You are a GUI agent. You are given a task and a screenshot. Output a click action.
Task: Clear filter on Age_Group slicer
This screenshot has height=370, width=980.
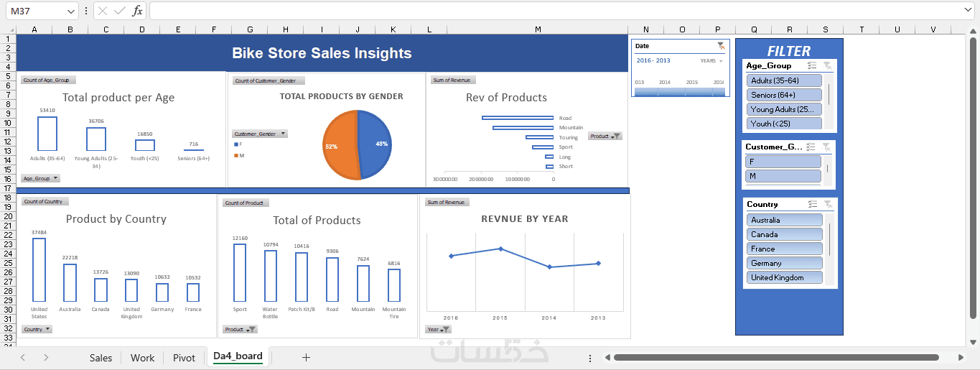(x=827, y=65)
